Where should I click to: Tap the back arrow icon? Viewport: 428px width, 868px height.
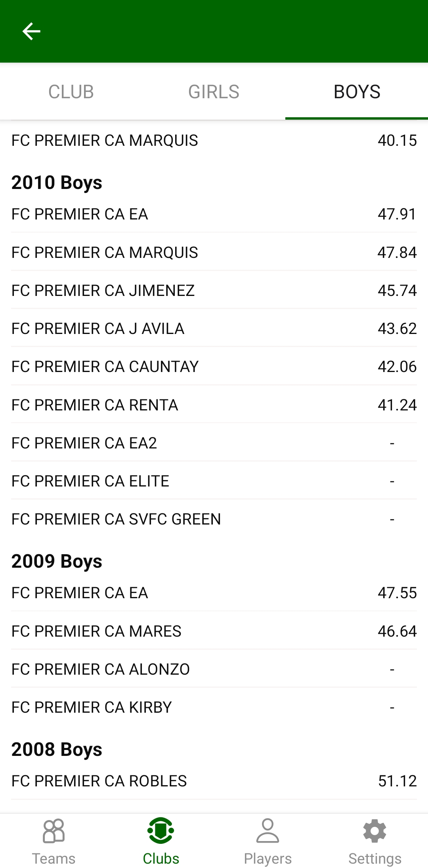click(x=31, y=31)
